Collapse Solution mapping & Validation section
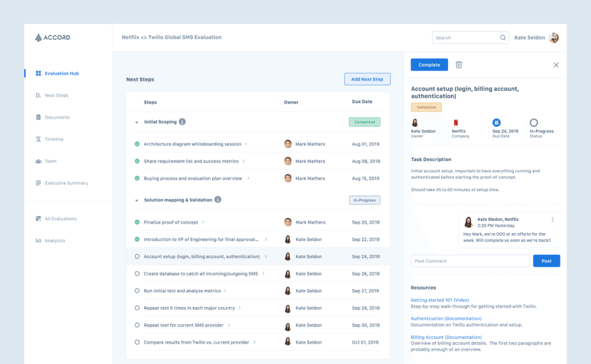591x364 pixels. click(x=137, y=200)
